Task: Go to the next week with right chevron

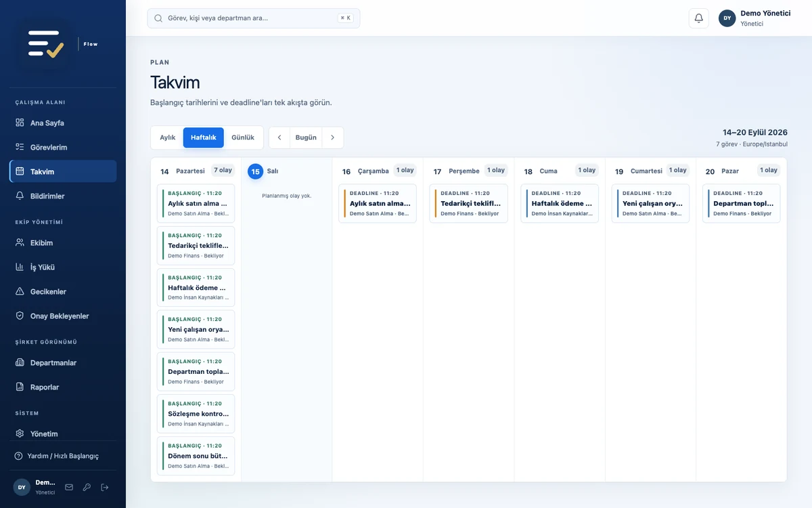Action: [332, 137]
